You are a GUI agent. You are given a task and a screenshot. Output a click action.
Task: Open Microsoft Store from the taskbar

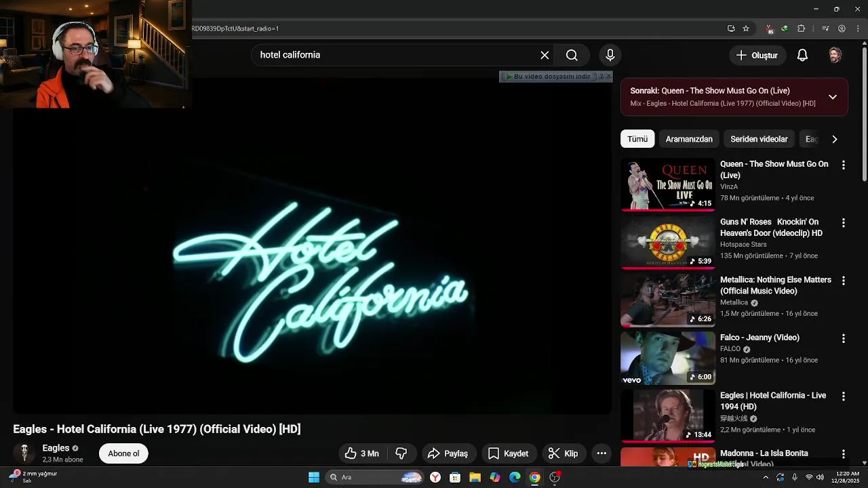[455, 477]
